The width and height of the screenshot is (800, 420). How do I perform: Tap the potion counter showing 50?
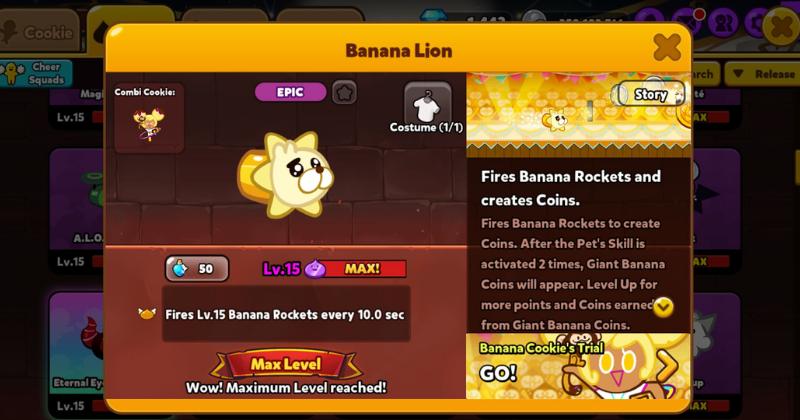[197, 268]
